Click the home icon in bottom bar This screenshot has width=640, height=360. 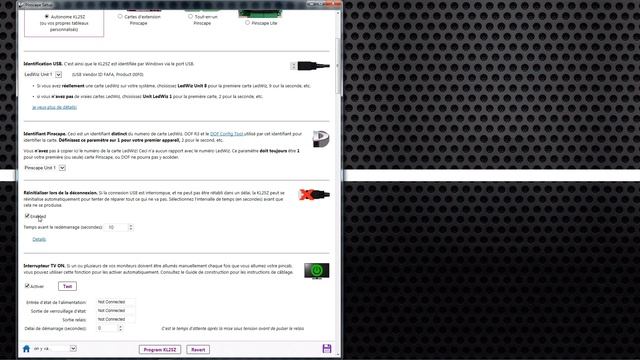point(27,349)
